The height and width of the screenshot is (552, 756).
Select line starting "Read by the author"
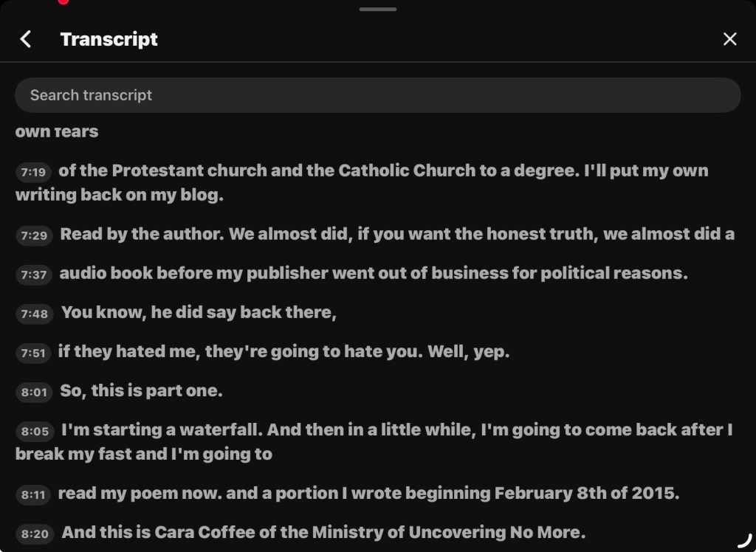(x=396, y=235)
